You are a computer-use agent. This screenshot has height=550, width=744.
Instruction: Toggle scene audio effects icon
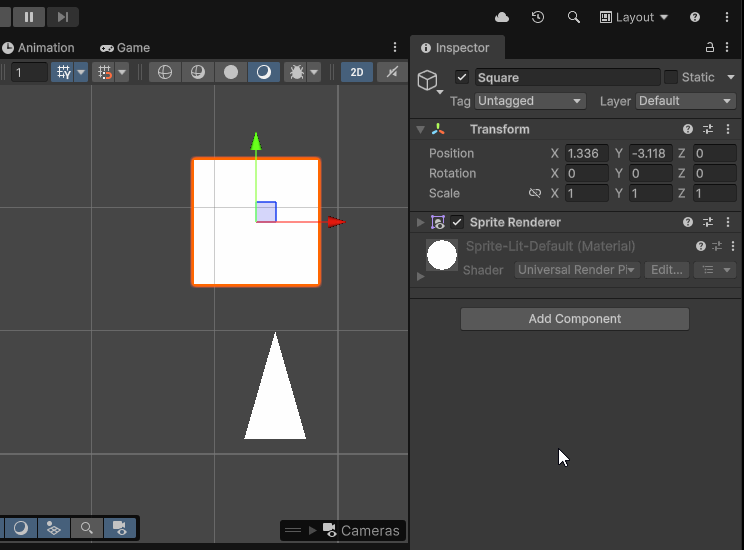coord(392,73)
